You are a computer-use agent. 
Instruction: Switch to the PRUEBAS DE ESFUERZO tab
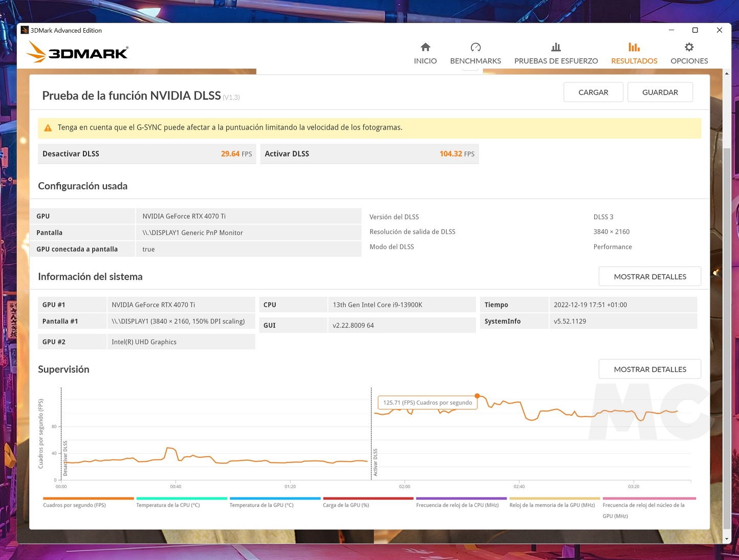pos(556,61)
